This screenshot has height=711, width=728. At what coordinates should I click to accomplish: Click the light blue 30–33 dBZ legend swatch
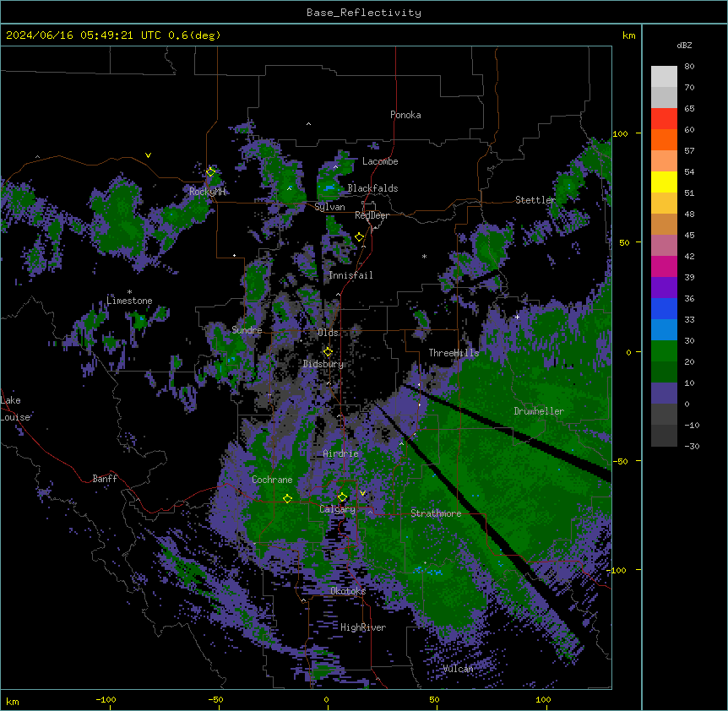click(664, 330)
